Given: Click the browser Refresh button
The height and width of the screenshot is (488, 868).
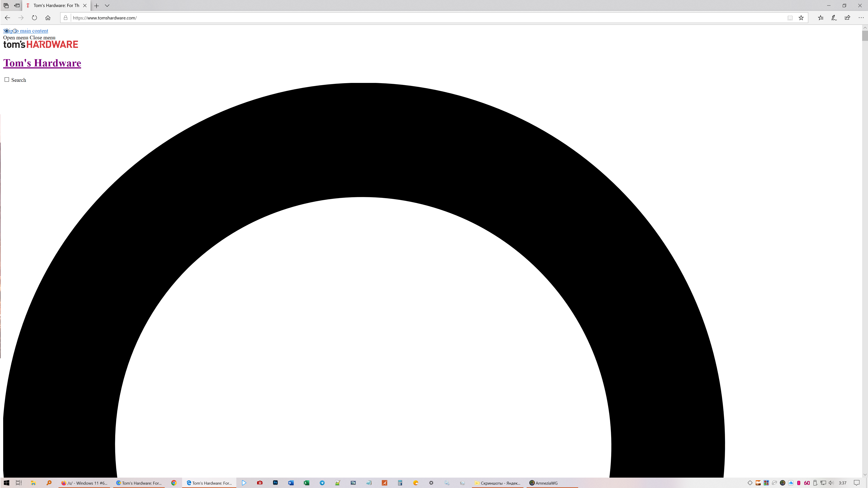Looking at the screenshot, I should [x=34, y=18].
